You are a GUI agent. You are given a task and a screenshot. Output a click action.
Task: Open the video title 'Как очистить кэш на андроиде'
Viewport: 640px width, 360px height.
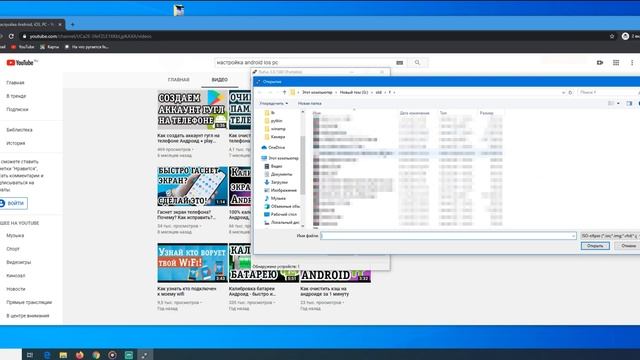coord(324,291)
